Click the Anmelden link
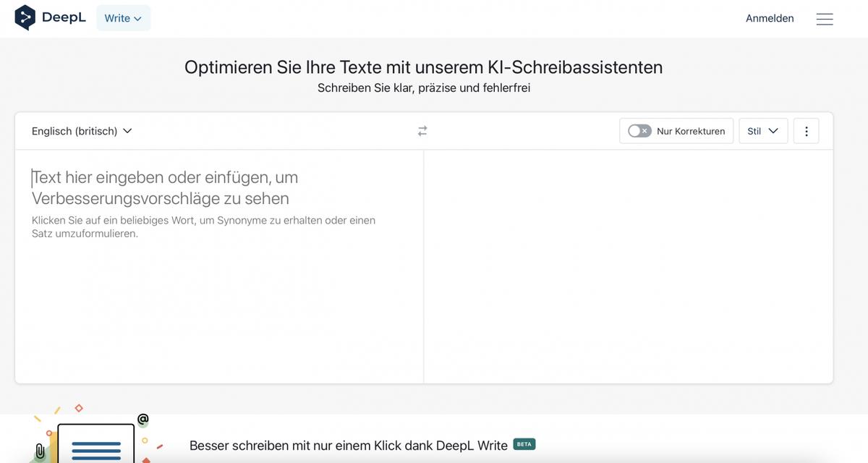The image size is (868, 463). (770, 19)
